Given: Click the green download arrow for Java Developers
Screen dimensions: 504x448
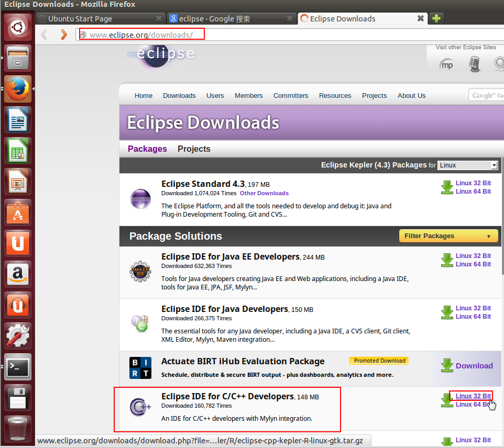Looking at the screenshot, I should 447,312.
